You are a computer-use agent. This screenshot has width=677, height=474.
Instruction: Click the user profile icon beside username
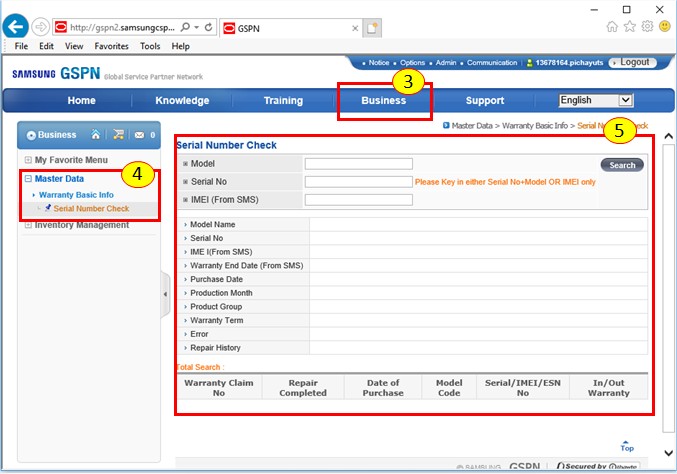point(529,63)
